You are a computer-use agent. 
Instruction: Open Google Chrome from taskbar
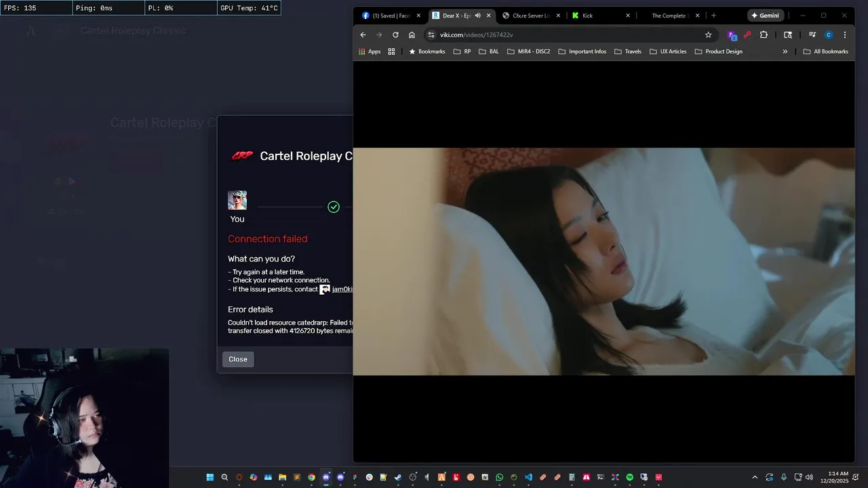[311, 477]
